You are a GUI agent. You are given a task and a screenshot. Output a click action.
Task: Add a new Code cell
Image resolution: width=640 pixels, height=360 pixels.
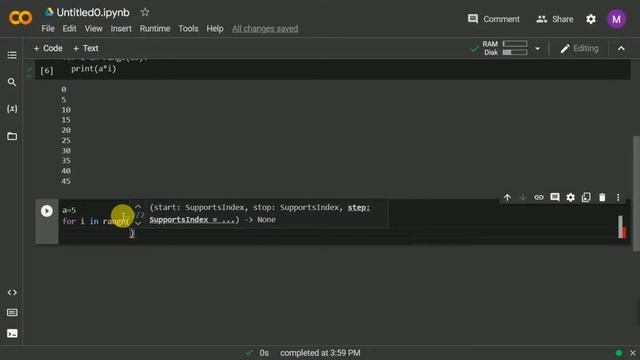coord(48,48)
